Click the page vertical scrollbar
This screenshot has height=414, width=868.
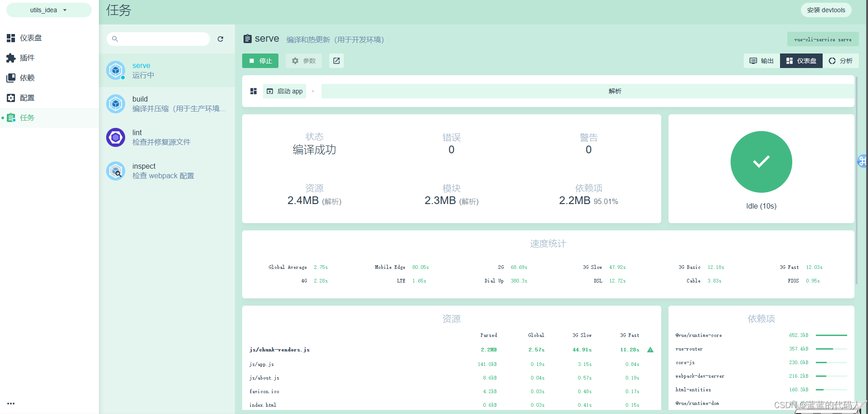[857, 180]
